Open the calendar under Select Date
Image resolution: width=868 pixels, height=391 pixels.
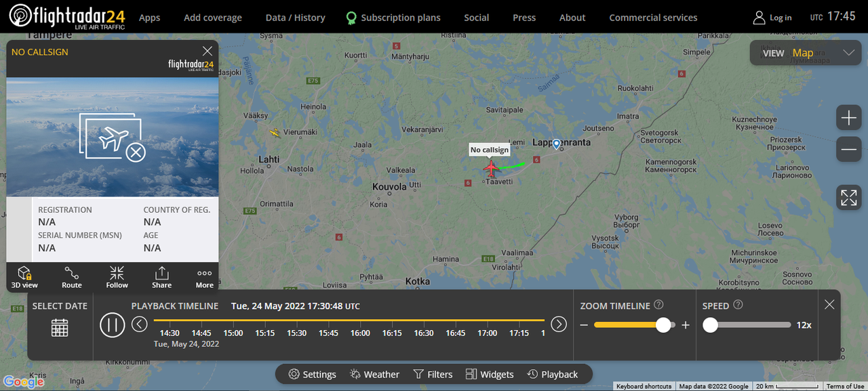point(60,327)
